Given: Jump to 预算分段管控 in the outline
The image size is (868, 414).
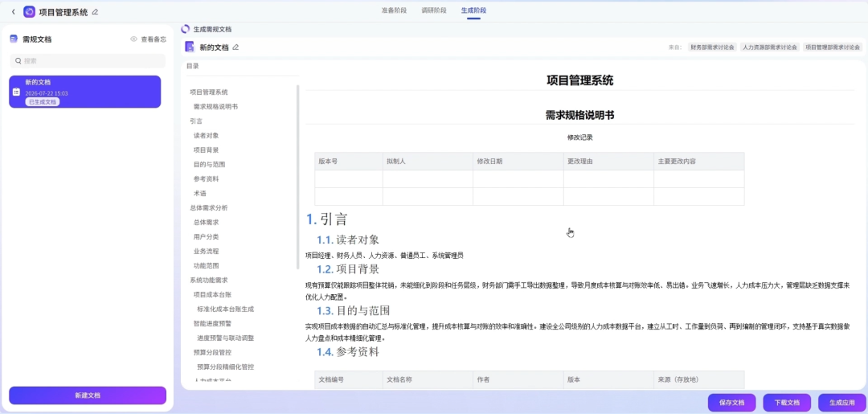Looking at the screenshot, I should pos(212,352).
